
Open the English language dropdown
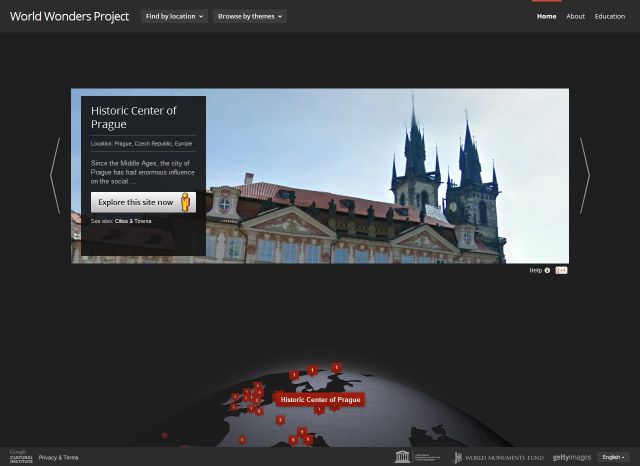613,457
